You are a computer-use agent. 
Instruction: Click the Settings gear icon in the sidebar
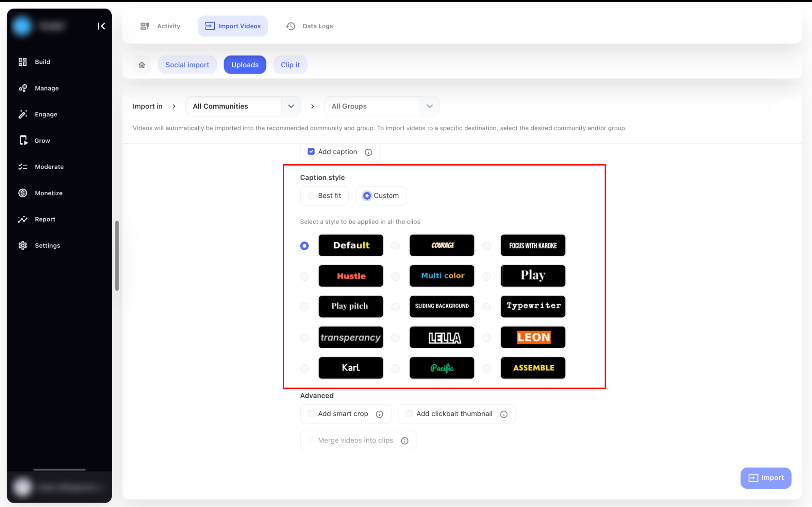point(23,246)
